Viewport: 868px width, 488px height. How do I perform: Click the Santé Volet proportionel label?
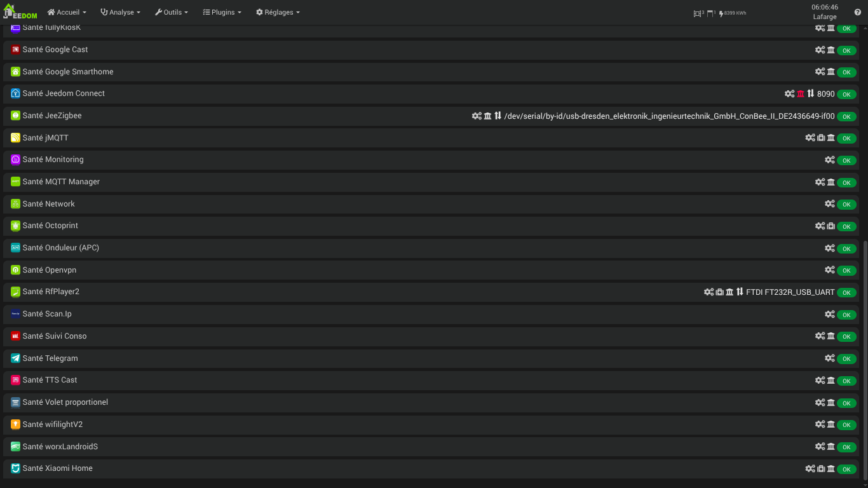click(x=65, y=402)
